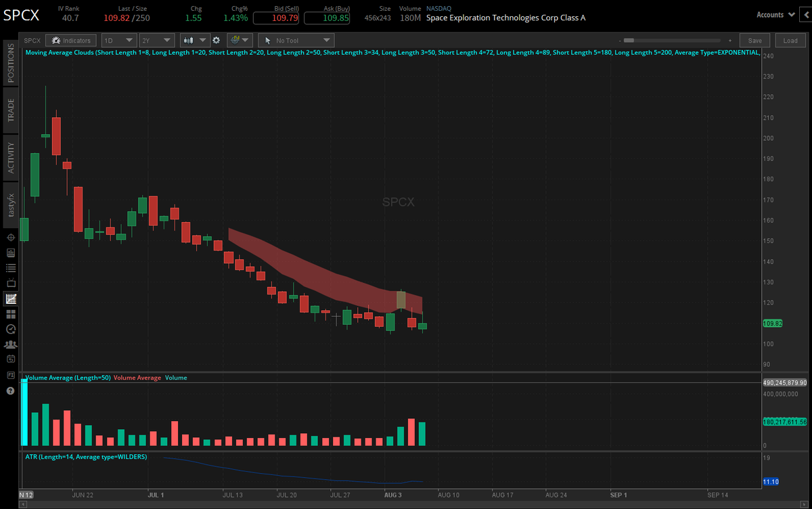Click the Size 456x243 value
The image size is (812, 509).
tap(378, 18)
